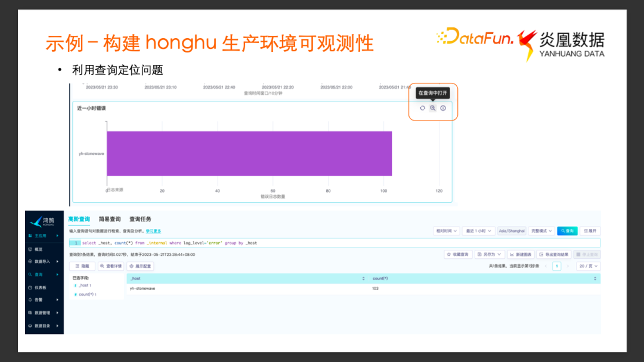
Task: Click the 收藏查询 button
Action: (x=457, y=254)
